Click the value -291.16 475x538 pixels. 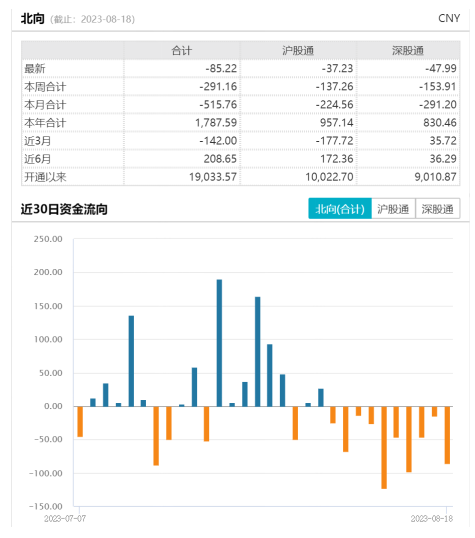(x=218, y=86)
